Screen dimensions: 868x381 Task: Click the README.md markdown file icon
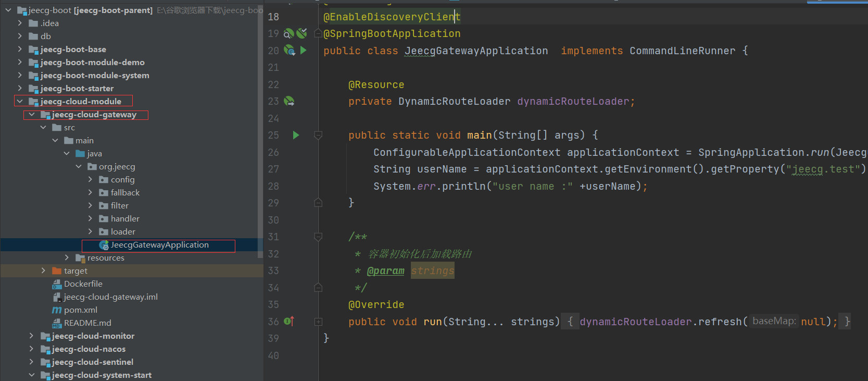pos(57,323)
